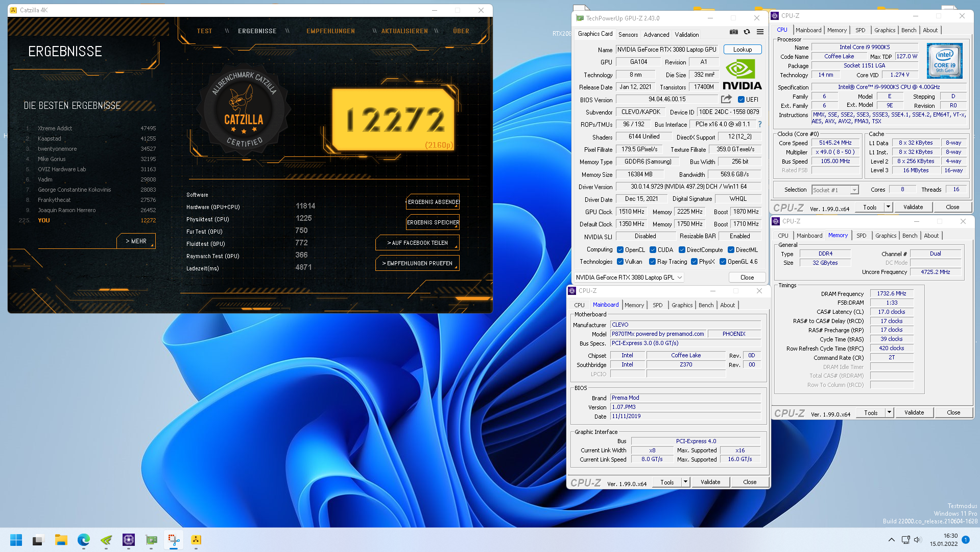Open the EMPFEHLUNGEN tab in Catzilla

coord(330,31)
